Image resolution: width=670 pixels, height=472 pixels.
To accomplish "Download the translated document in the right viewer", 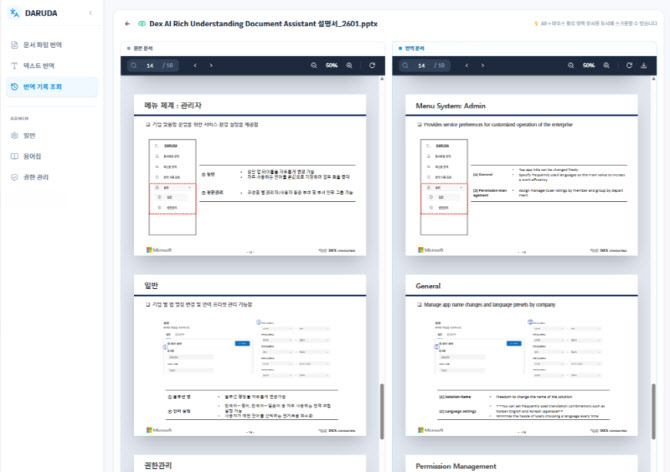I will (643, 66).
